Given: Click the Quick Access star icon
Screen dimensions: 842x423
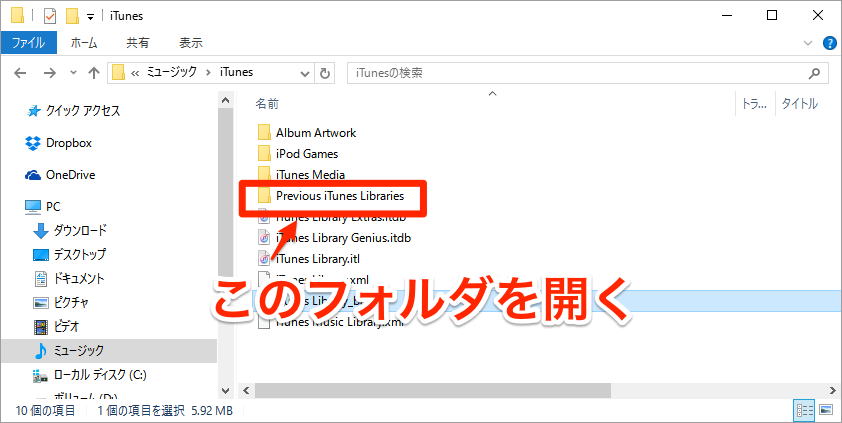Looking at the screenshot, I should click(x=33, y=112).
